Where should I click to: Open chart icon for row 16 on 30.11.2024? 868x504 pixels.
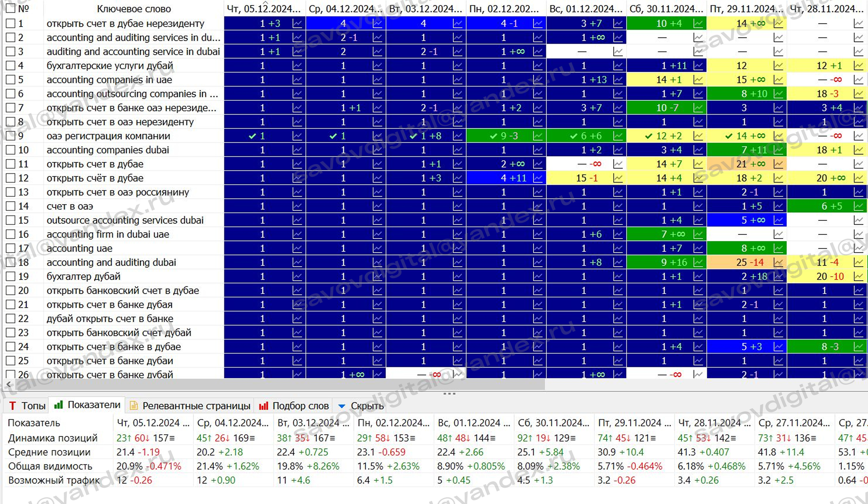point(698,234)
